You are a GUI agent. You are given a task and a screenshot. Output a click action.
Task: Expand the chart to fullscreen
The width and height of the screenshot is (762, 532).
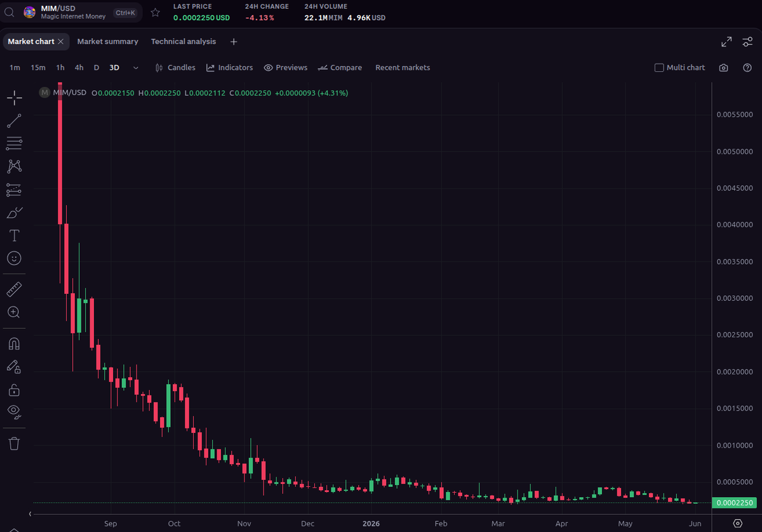pos(726,42)
